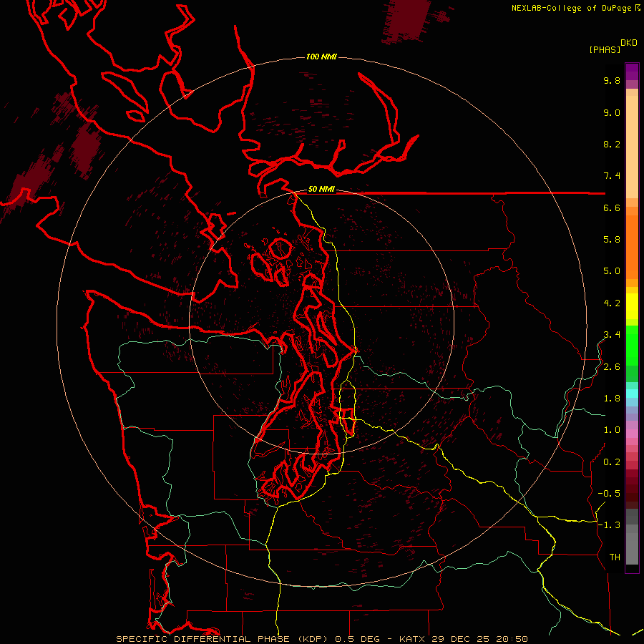
Task: Click the 8.2 legend label
Action: [612, 144]
